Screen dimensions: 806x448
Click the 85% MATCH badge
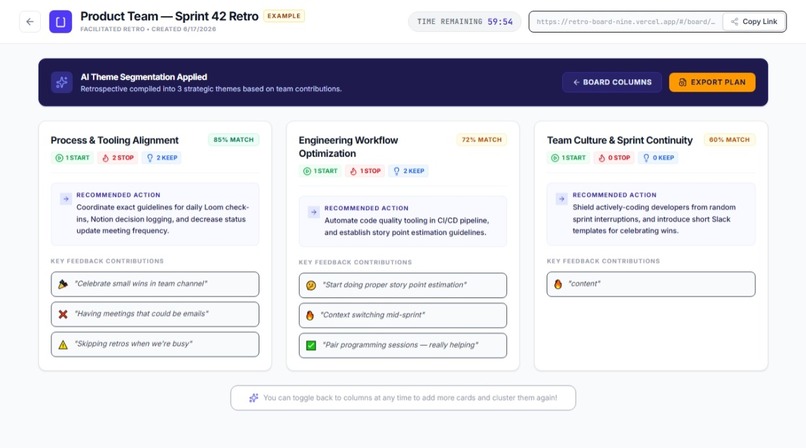pyautogui.click(x=233, y=140)
